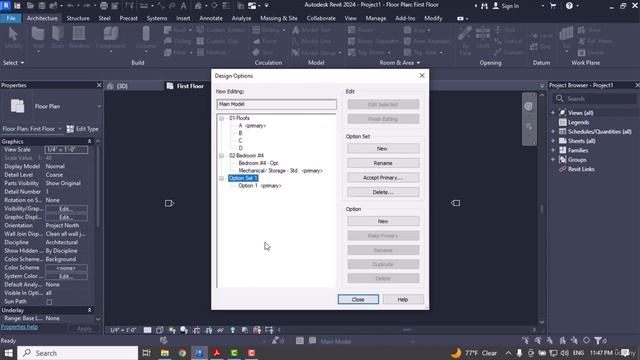The image size is (640, 360).
Task: Switch to the Annotate ribbon tab
Action: click(x=211, y=18)
